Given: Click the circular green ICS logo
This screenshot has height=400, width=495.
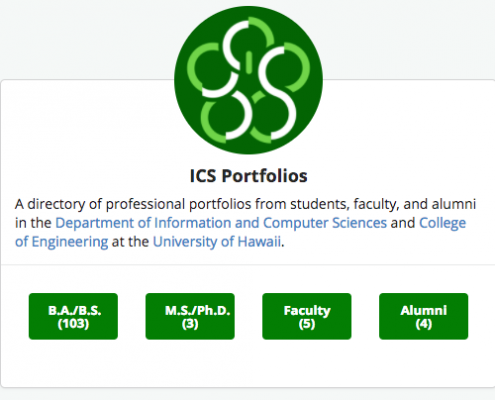Looking at the screenshot, I should (x=248, y=80).
